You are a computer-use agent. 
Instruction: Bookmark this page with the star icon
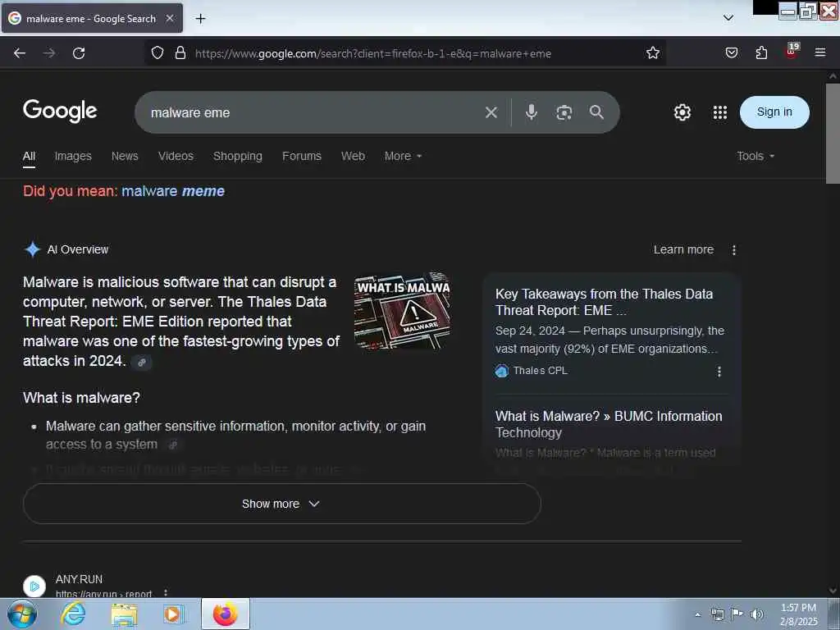click(652, 53)
